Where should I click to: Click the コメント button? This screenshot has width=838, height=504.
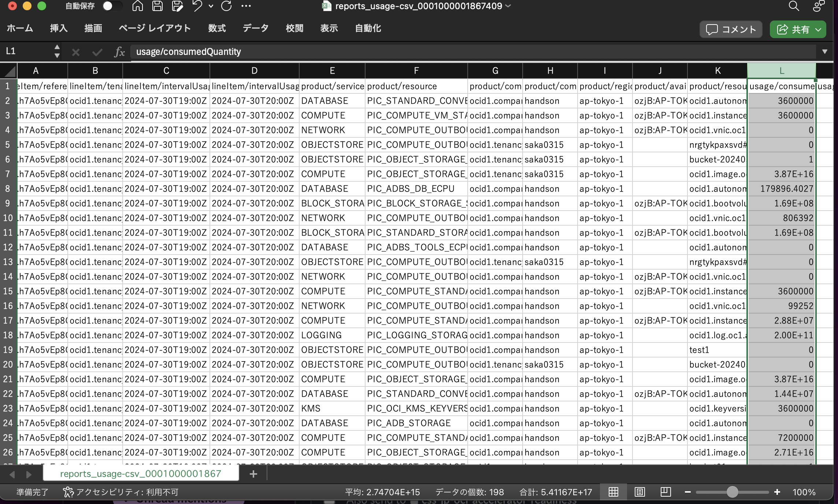pos(731,29)
